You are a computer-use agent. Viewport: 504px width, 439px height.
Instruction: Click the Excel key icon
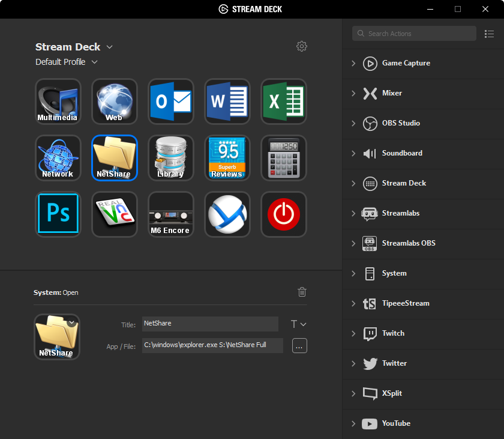pos(284,101)
